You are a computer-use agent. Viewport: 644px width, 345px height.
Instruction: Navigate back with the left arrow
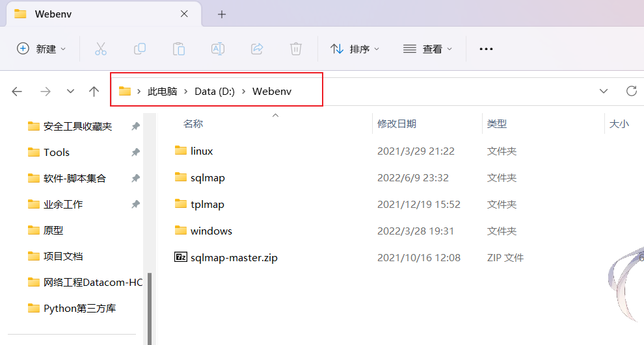pos(18,92)
